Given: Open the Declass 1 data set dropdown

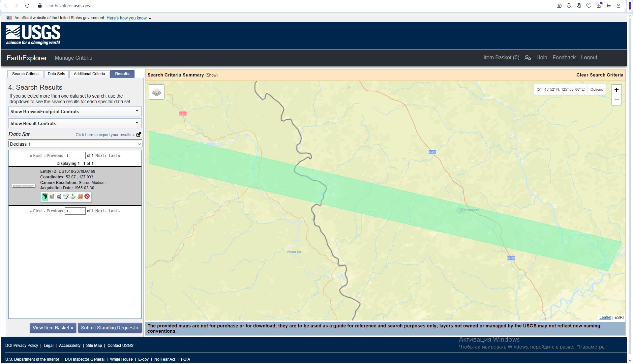Looking at the screenshot, I should [x=75, y=144].
